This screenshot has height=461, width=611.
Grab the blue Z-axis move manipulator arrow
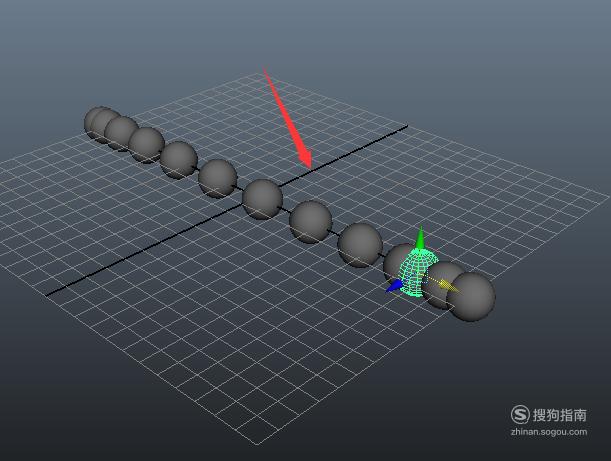[394, 286]
